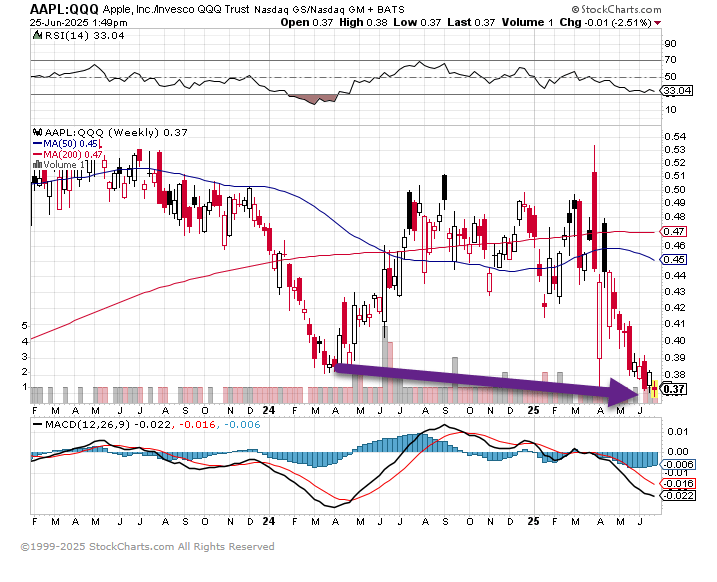Click the MACD(12,26,9) -0.022 label
Screen dimensions: 717x582
(107, 425)
